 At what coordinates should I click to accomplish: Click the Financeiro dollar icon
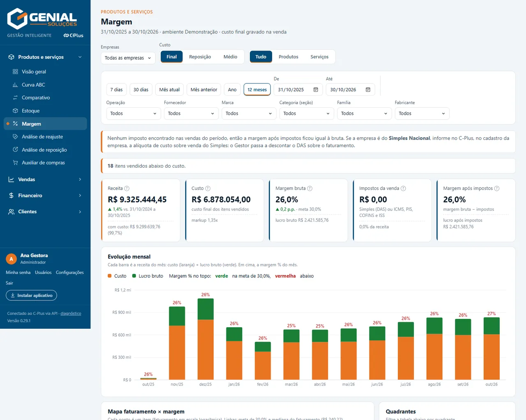[11, 196]
